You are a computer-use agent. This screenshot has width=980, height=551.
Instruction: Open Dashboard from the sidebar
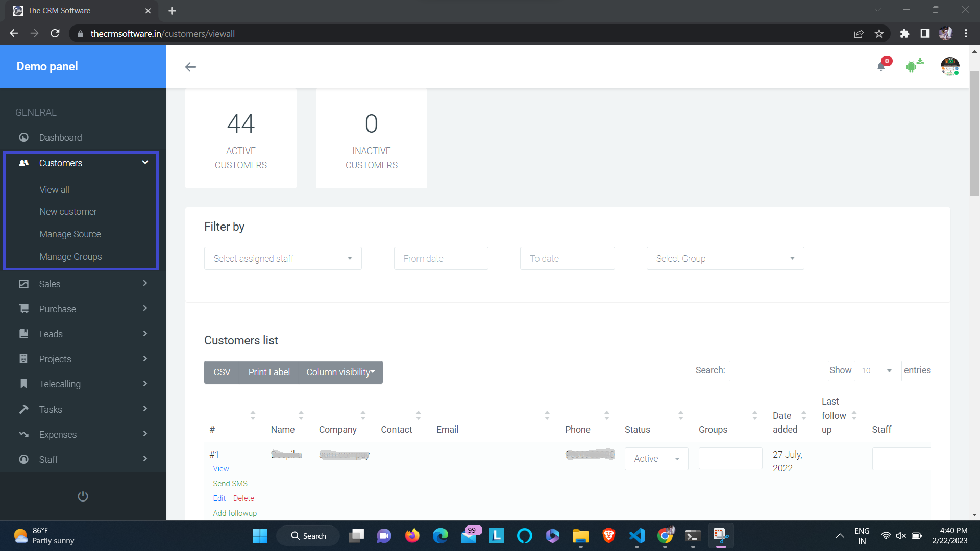[60, 137]
